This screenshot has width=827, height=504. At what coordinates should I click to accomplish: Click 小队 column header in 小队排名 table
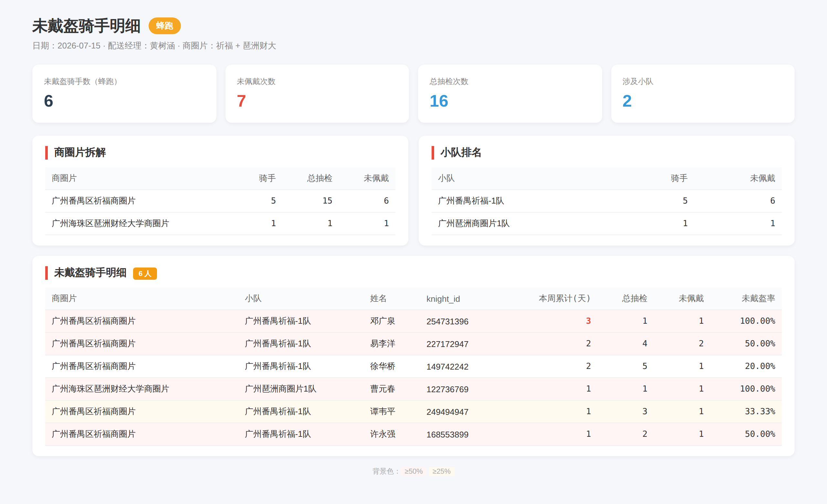coord(446,178)
